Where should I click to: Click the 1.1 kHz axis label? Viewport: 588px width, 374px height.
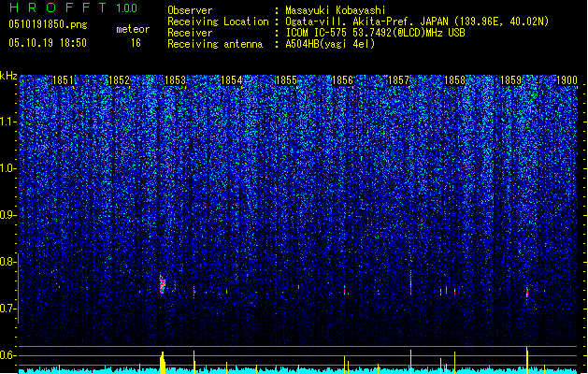point(10,122)
